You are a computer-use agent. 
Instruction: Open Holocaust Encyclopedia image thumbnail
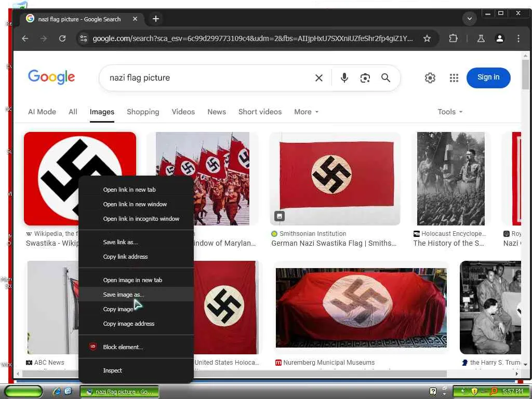tap(450, 179)
